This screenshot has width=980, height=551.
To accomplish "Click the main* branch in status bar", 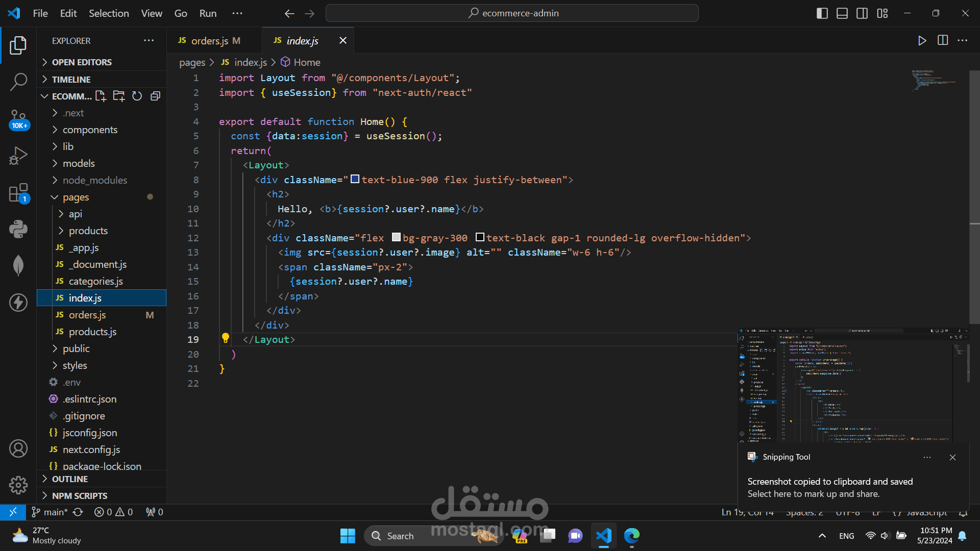I will [x=50, y=512].
